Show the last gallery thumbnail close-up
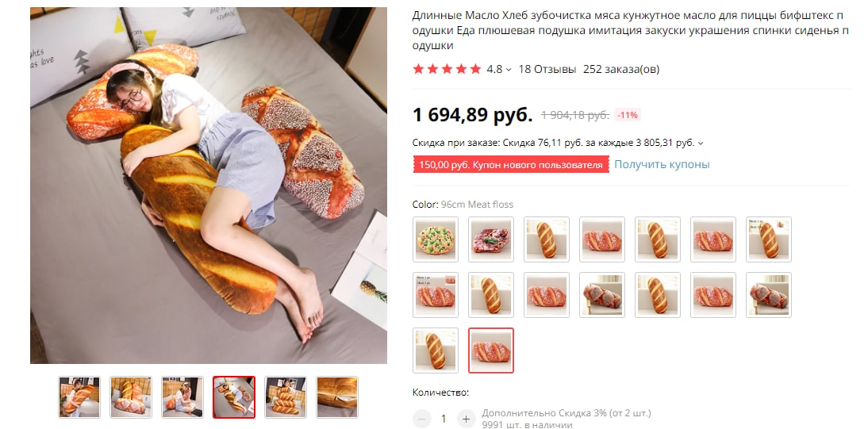 pyautogui.click(x=336, y=397)
